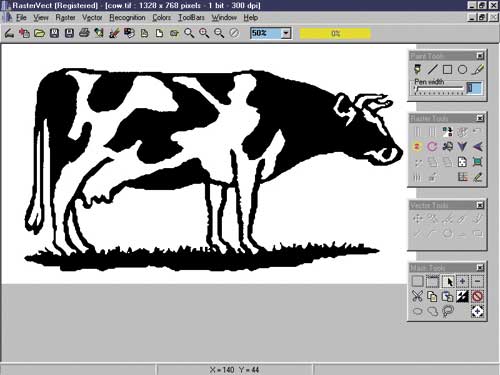Toggle the minus subtract-from-mask mode
The height and width of the screenshot is (375, 500).
click(x=477, y=281)
